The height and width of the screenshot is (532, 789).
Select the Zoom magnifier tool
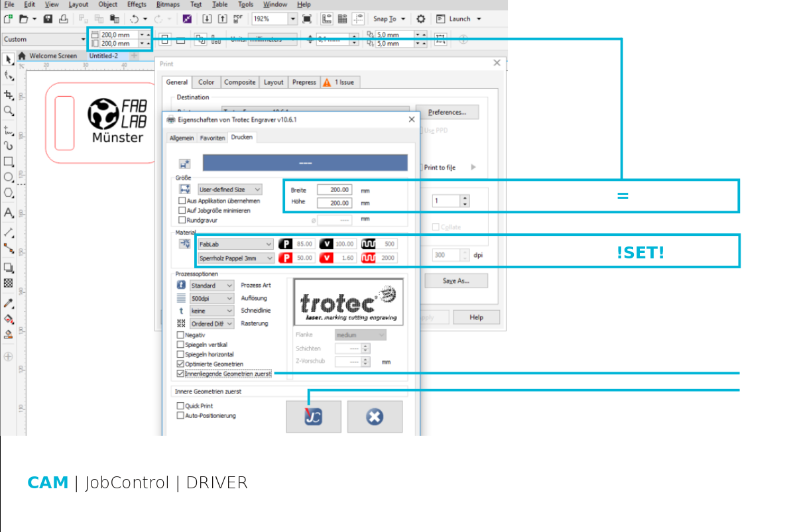click(9, 111)
